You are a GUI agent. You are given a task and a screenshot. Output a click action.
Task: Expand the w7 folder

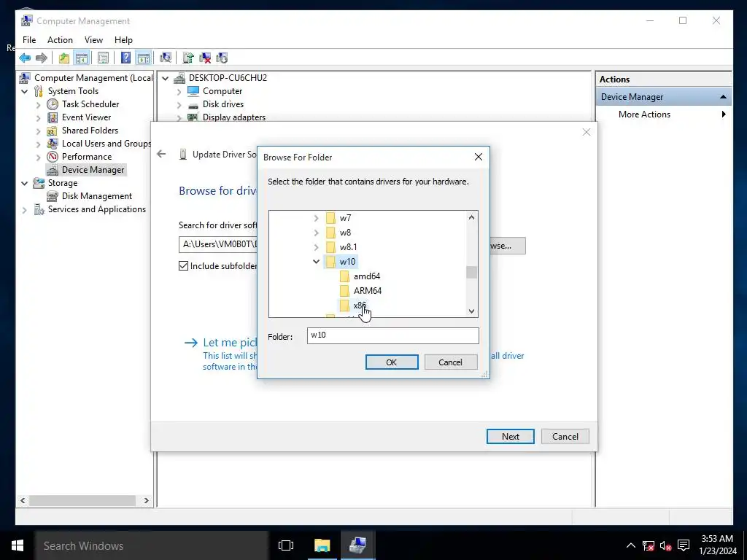pyautogui.click(x=317, y=218)
